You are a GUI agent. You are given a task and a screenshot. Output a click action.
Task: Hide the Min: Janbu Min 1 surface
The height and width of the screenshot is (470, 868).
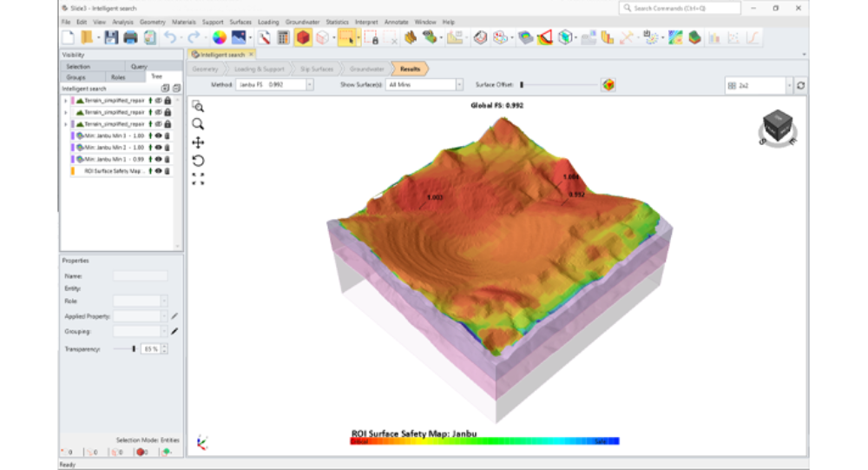pyautogui.click(x=159, y=160)
